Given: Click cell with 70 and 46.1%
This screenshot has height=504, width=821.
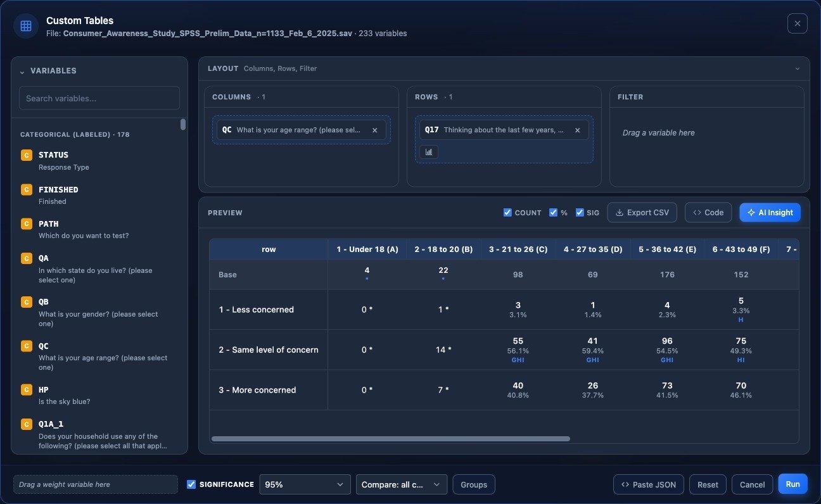Looking at the screenshot, I should click(x=741, y=390).
